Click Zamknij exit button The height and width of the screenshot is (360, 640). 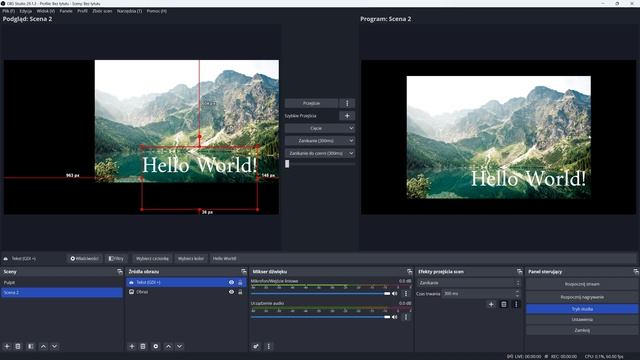tap(582, 330)
